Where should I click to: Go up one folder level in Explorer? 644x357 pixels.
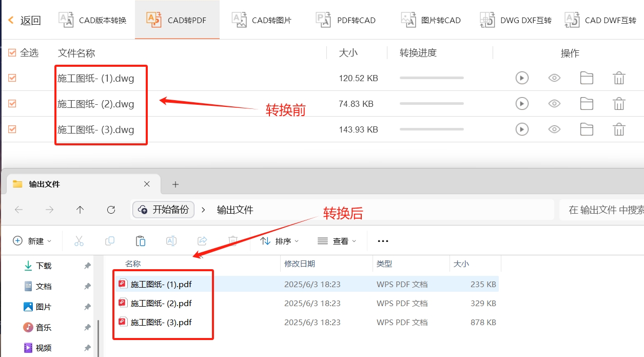80,210
